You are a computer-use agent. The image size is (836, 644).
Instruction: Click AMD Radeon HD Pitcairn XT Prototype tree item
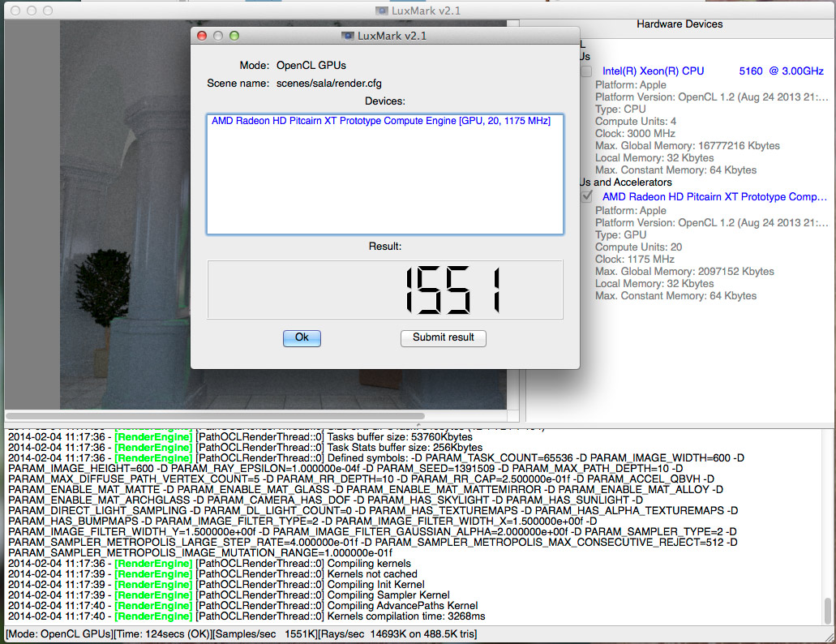click(x=714, y=197)
